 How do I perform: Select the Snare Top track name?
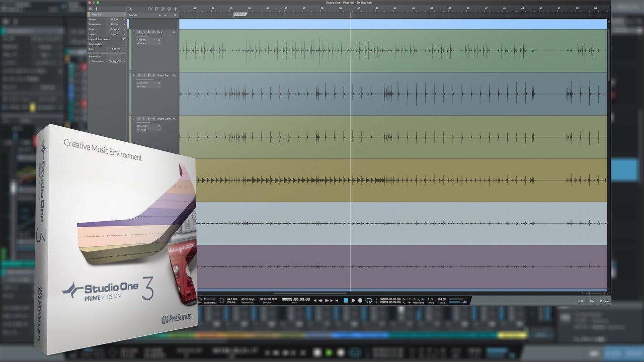click(163, 75)
